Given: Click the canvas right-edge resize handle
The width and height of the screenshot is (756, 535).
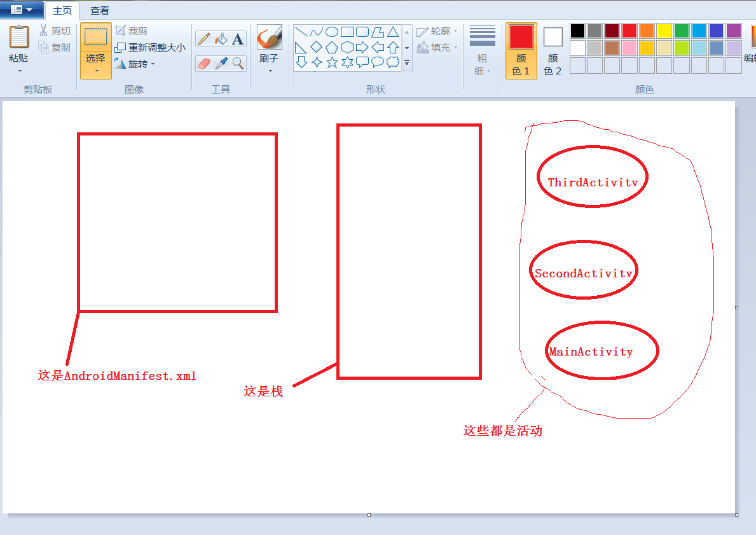Looking at the screenshot, I should click(x=737, y=307).
